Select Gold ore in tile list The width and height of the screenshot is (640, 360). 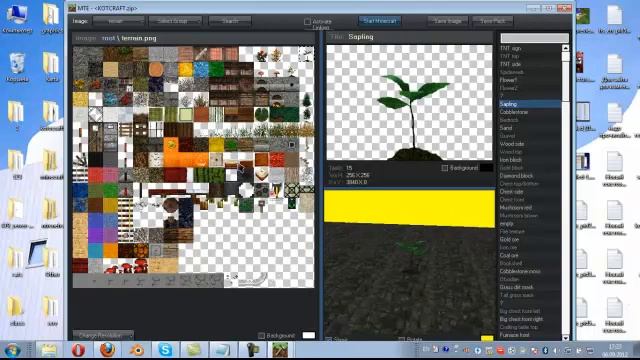click(530, 240)
